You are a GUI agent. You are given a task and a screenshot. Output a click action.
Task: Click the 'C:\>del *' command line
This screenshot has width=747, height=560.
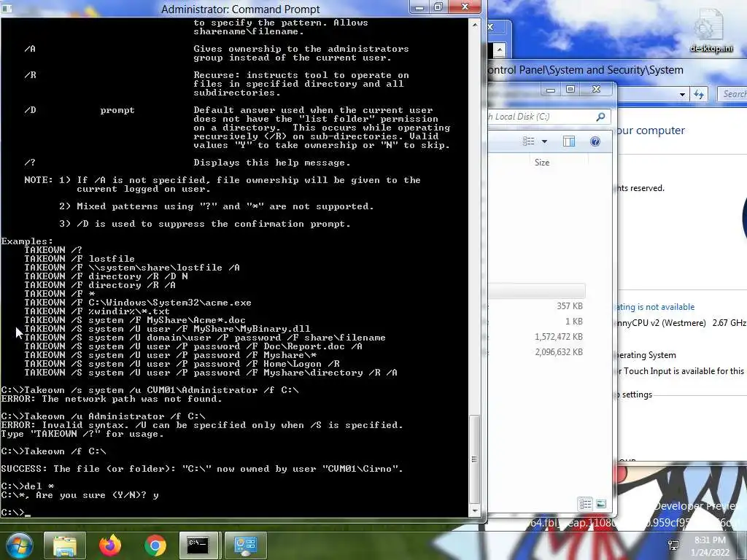[28, 486]
